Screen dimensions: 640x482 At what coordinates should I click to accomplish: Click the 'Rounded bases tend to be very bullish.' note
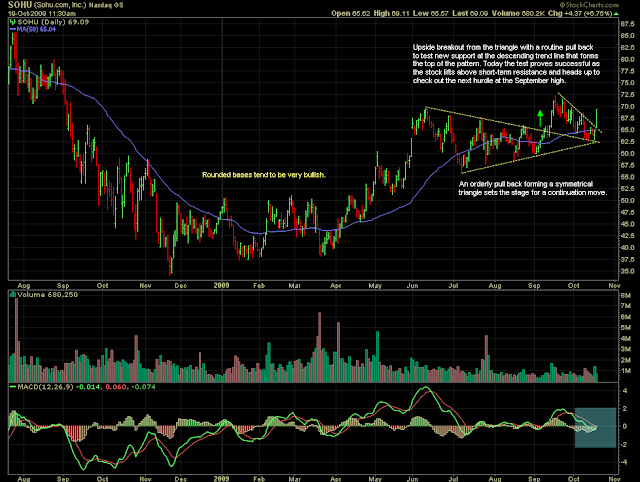click(x=264, y=175)
